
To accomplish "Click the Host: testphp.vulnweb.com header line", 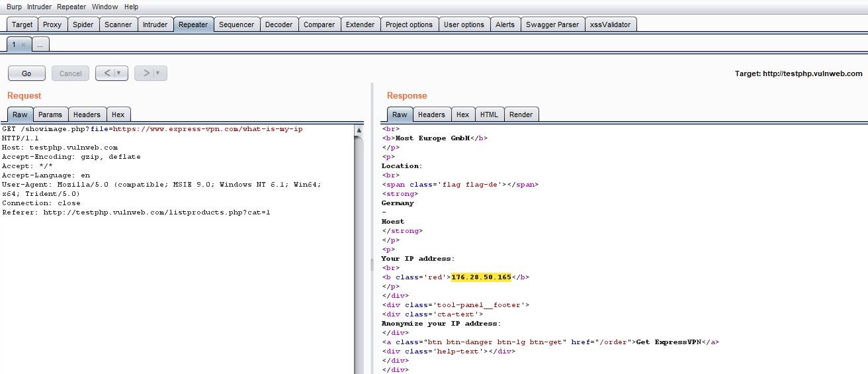I will [x=60, y=148].
